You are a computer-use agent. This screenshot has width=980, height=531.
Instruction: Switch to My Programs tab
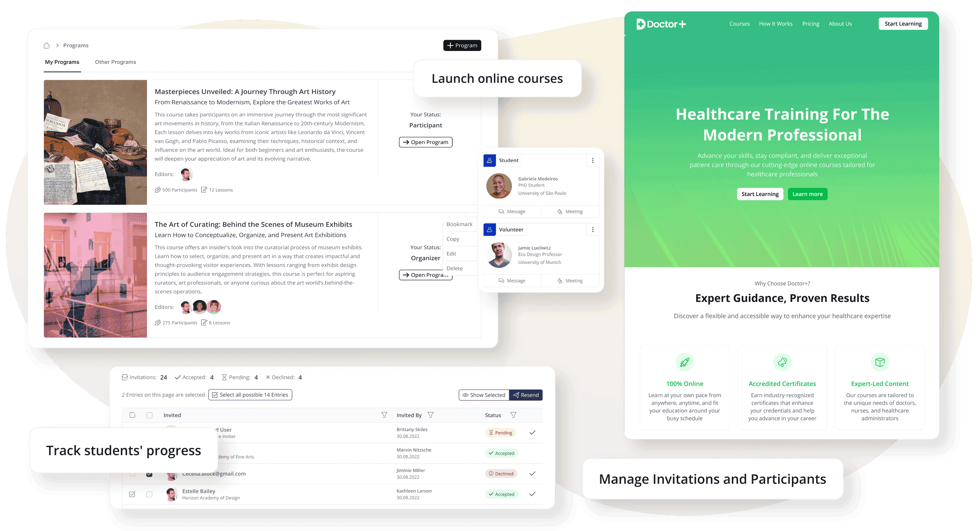(x=62, y=62)
